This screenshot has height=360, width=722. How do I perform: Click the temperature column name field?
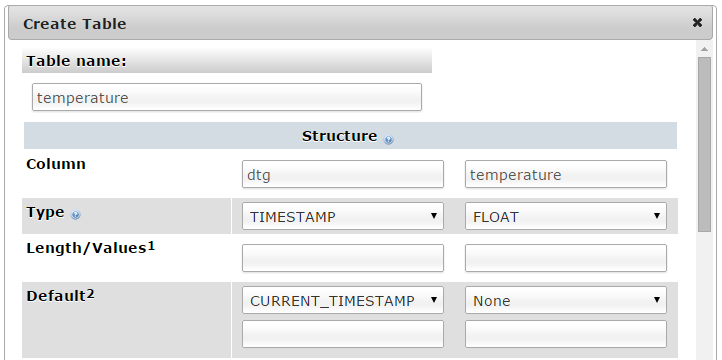(565, 174)
